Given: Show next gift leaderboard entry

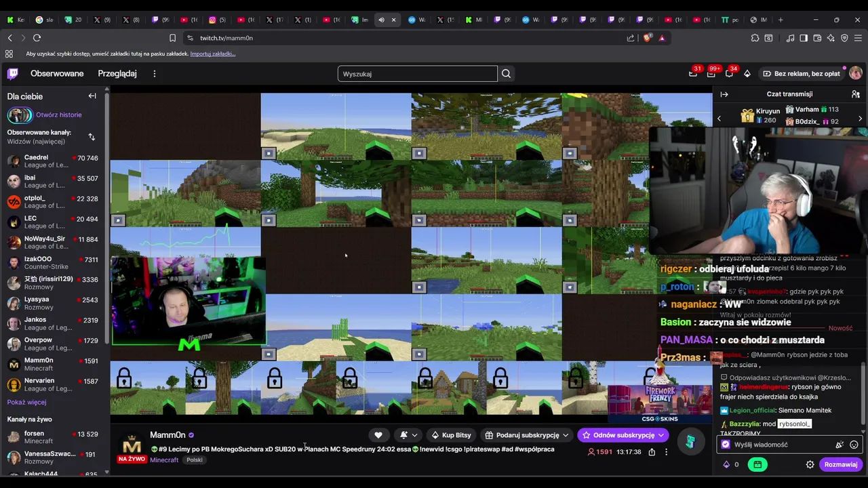Looking at the screenshot, I should [x=860, y=119].
